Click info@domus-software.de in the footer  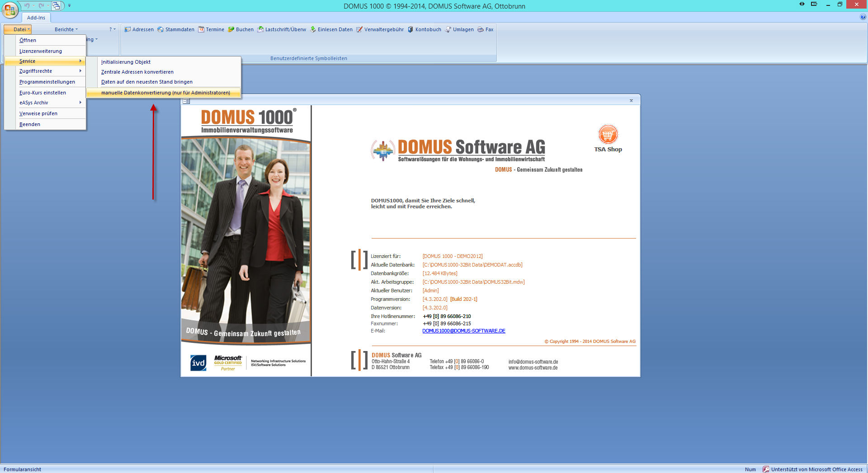pyautogui.click(x=533, y=362)
